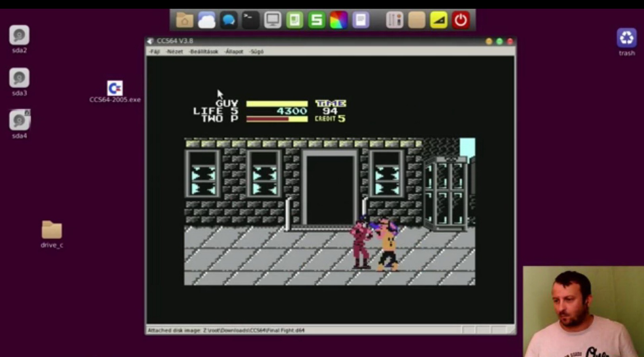Launch the cloud app in dock
The width and height of the screenshot is (644, 357).
pos(206,20)
